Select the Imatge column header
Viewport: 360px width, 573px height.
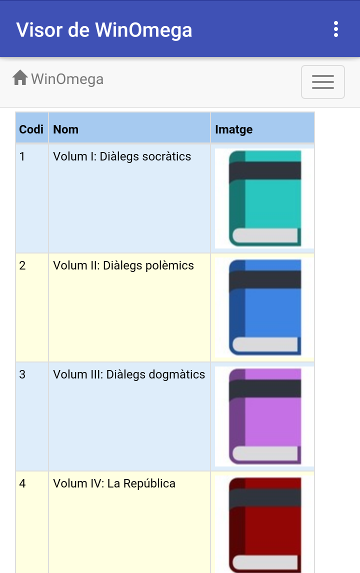tap(262, 129)
